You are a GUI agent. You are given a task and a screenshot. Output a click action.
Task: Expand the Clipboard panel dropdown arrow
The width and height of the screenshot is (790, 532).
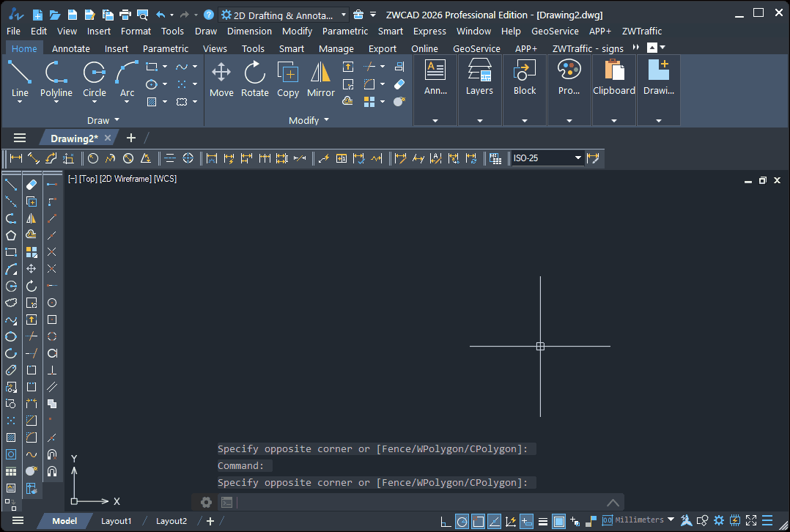click(613, 121)
